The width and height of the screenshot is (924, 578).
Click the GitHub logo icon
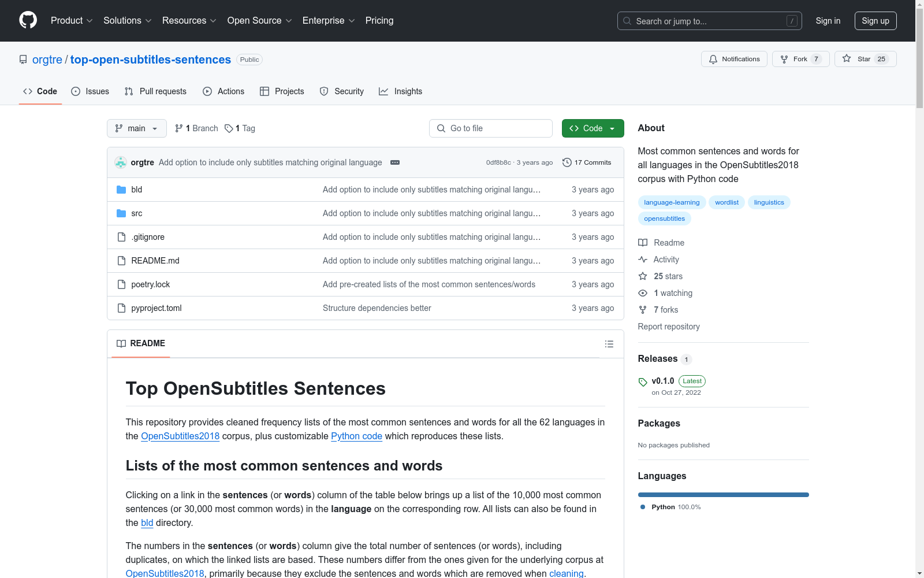[x=28, y=20]
